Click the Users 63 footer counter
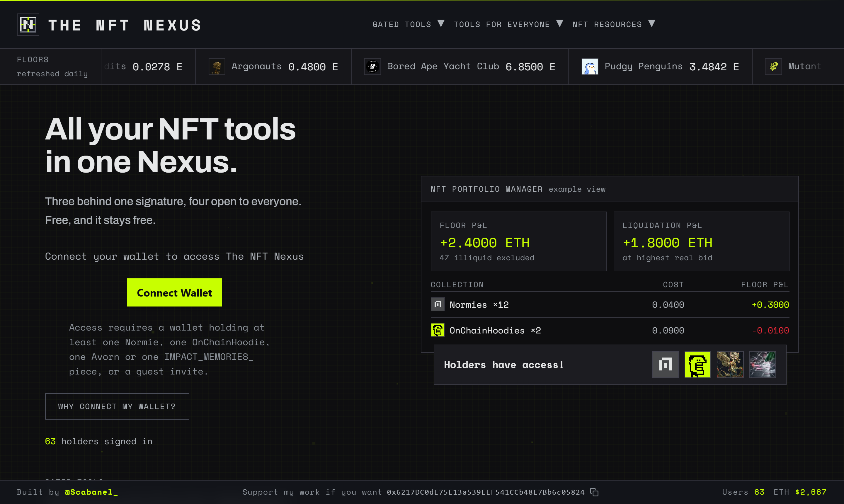The image size is (844, 504). click(743, 492)
